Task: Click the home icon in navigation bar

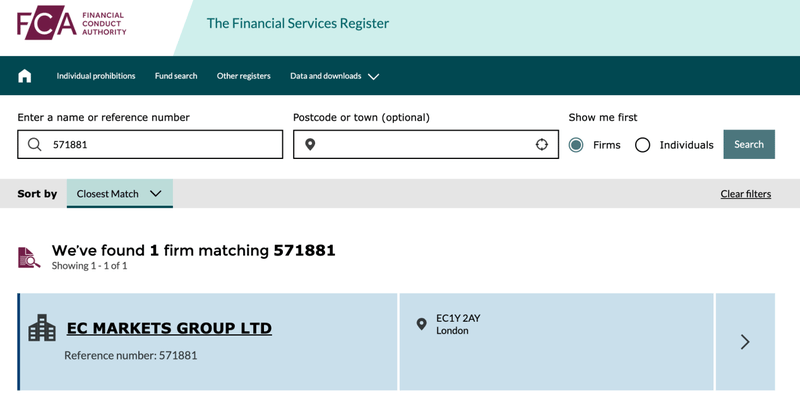Action: coord(24,76)
